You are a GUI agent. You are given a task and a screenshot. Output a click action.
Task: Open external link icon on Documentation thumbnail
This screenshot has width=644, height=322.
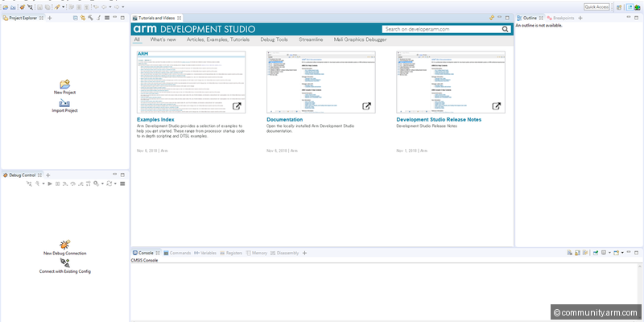click(x=367, y=106)
